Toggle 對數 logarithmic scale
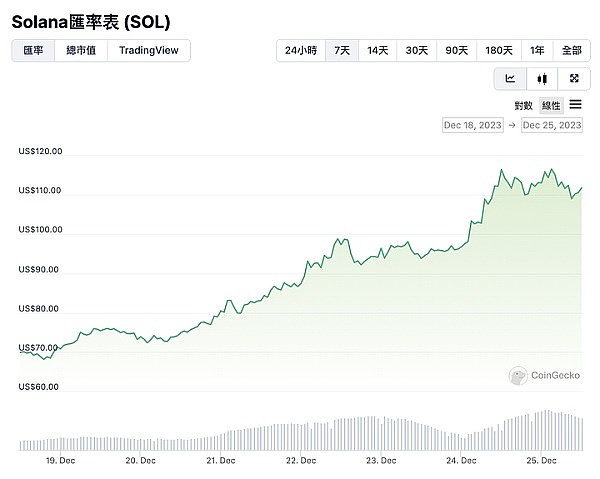 (x=524, y=105)
